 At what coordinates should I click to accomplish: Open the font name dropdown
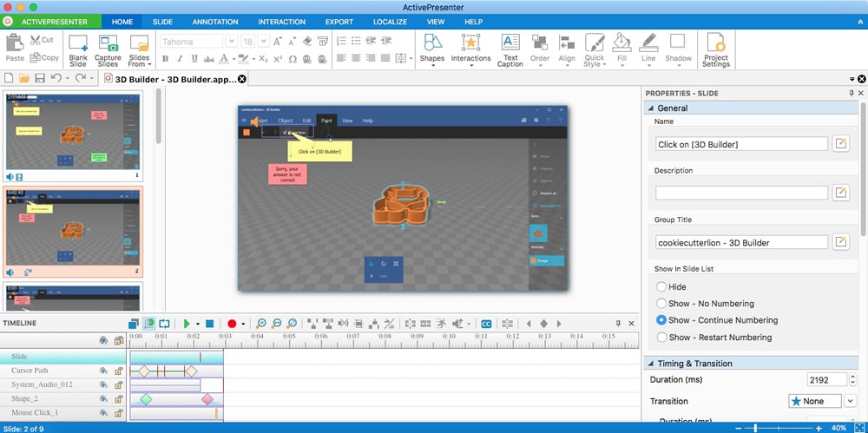[232, 41]
